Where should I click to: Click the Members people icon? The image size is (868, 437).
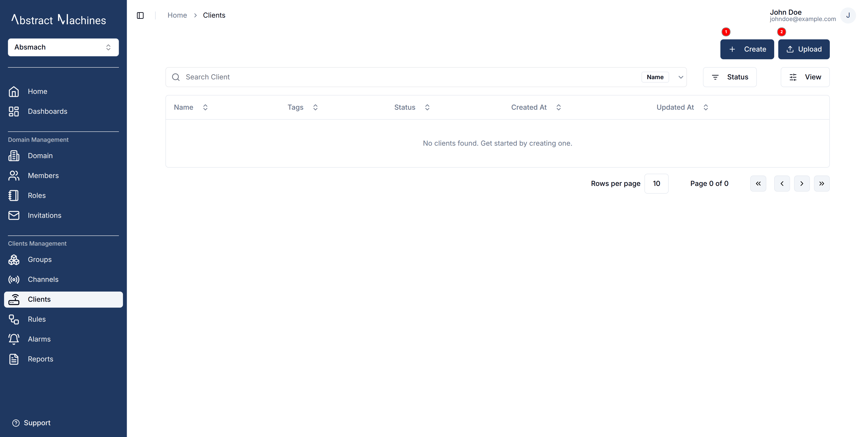[14, 175]
